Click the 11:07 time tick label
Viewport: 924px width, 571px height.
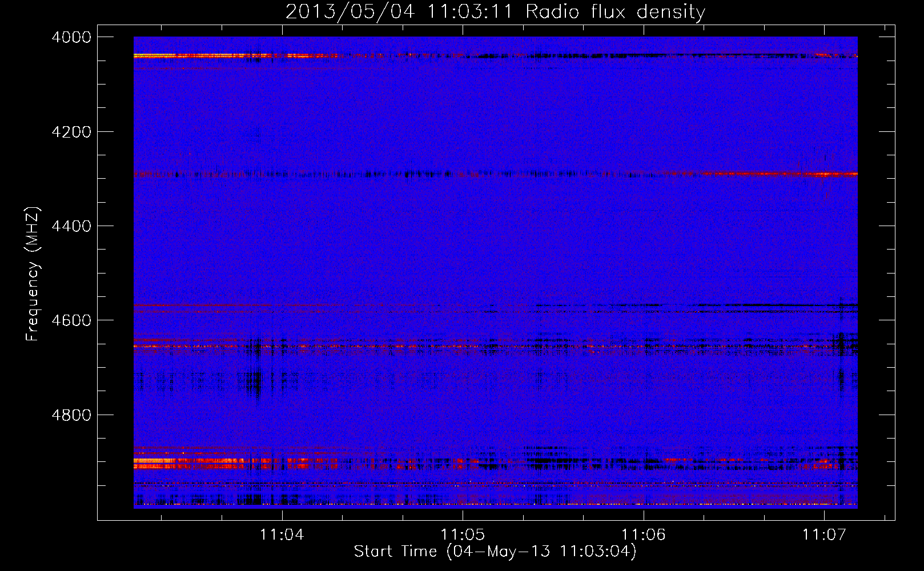click(824, 534)
